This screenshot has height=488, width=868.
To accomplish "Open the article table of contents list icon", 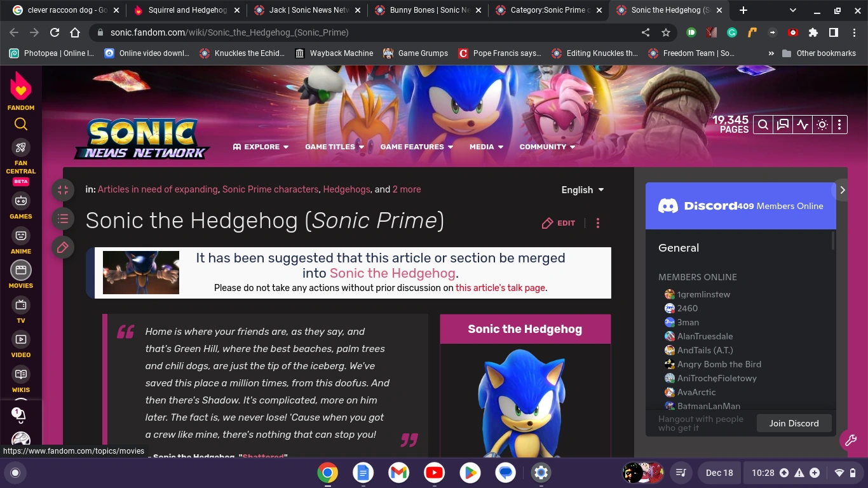I will (62, 219).
